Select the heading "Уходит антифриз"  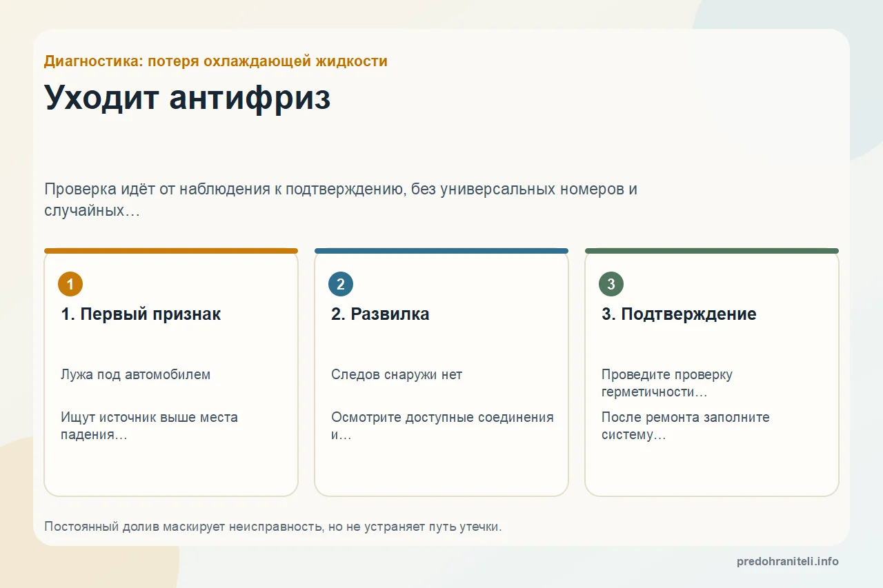coord(188,98)
